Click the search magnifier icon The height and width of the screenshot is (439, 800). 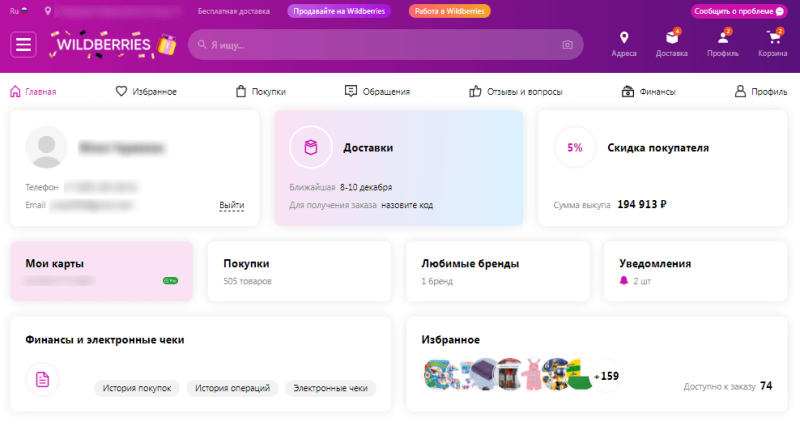(x=202, y=44)
